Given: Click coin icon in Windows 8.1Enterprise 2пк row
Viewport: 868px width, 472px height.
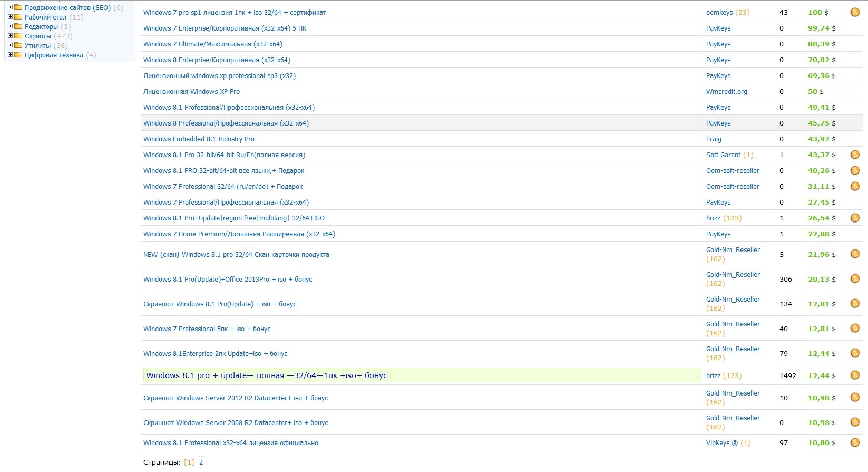Looking at the screenshot, I should click(855, 353).
